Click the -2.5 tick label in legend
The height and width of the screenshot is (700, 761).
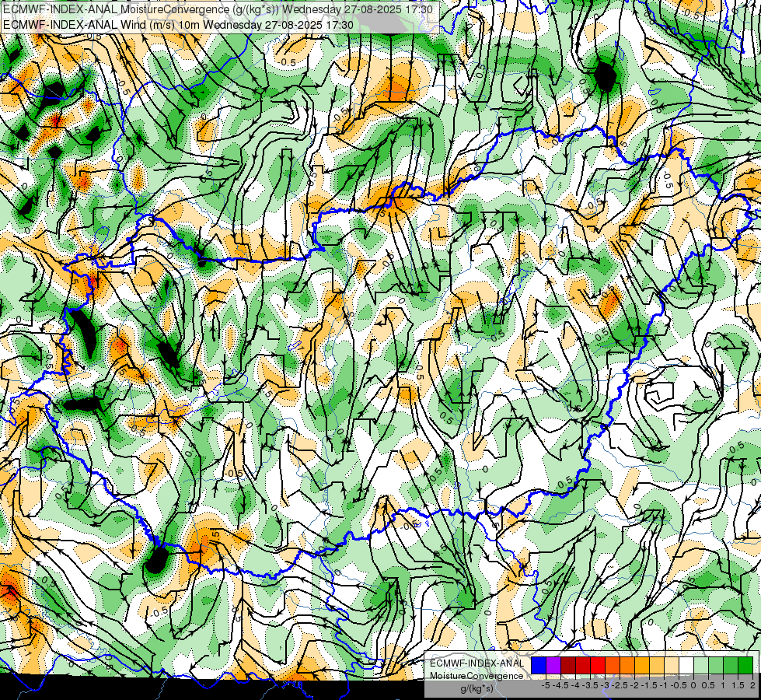620,685
